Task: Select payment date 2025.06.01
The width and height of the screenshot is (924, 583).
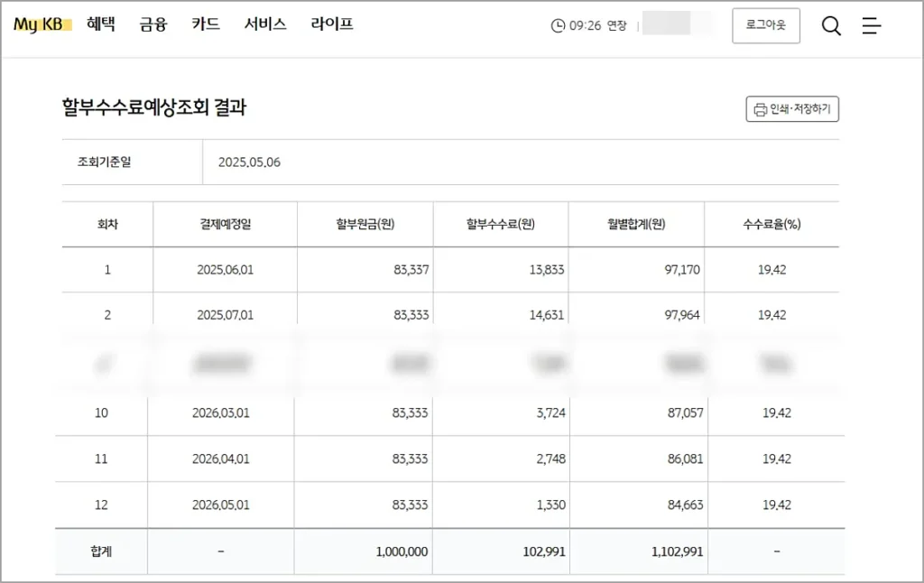Action: click(225, 270)
